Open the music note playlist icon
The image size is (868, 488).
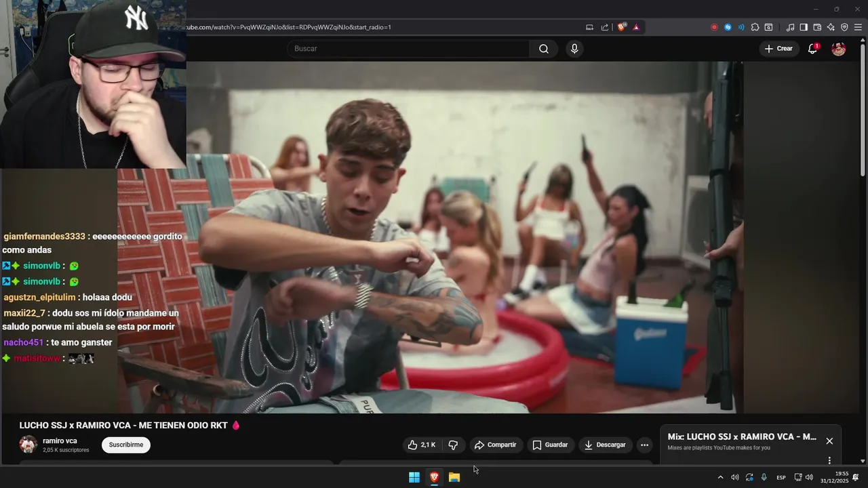(790, 27)
